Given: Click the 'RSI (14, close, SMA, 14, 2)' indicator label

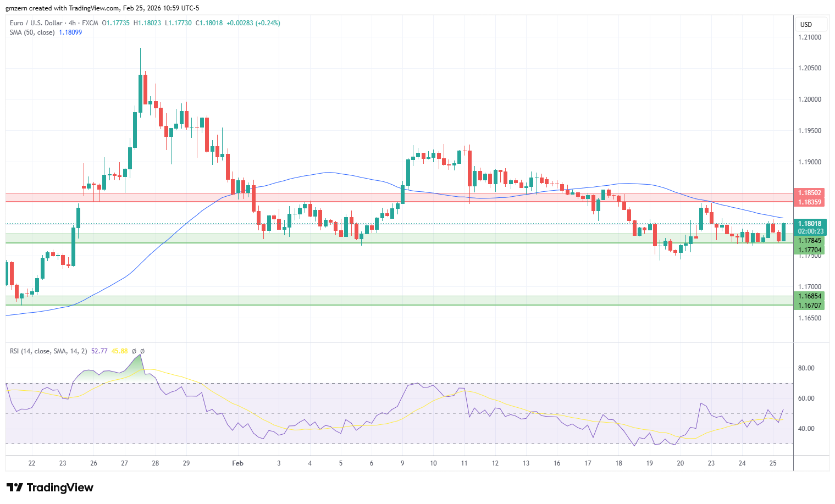Looking at the screenshot, I should [x=48, y=351].
